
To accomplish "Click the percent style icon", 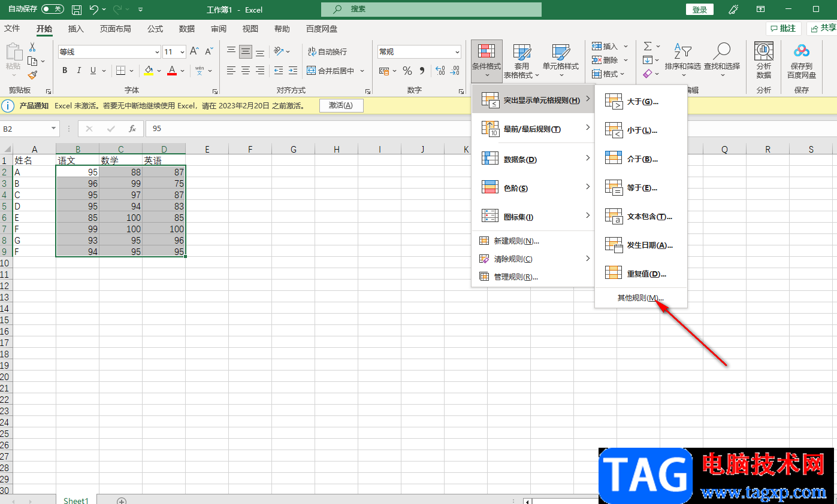I will click(x=407, y=71).
